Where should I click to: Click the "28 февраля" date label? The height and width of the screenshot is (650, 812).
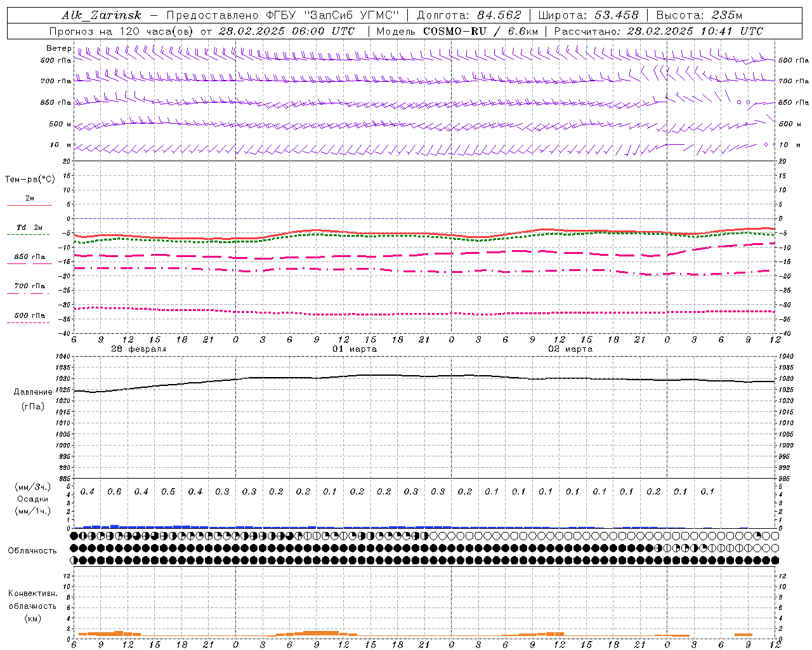pyautogui.click(x=139, y=349)
